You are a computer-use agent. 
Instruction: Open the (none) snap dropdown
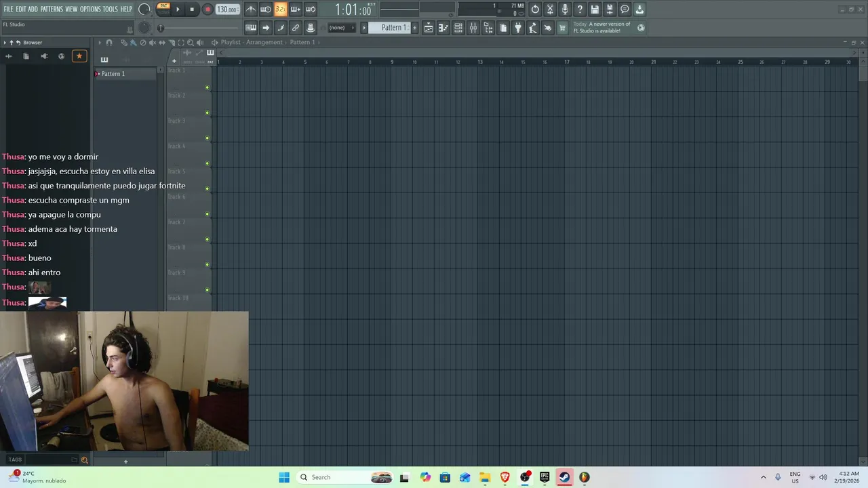click(x=341, y=28)
